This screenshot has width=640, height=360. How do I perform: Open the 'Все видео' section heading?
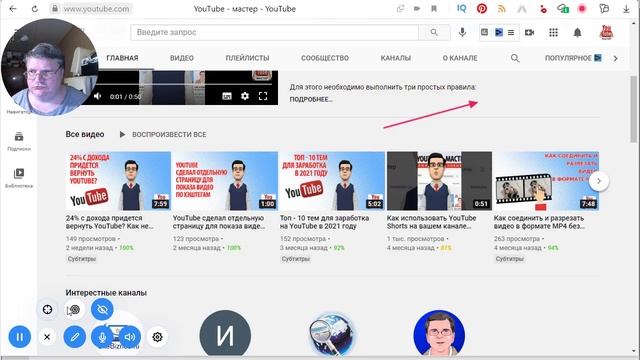(x=85, y=134)
